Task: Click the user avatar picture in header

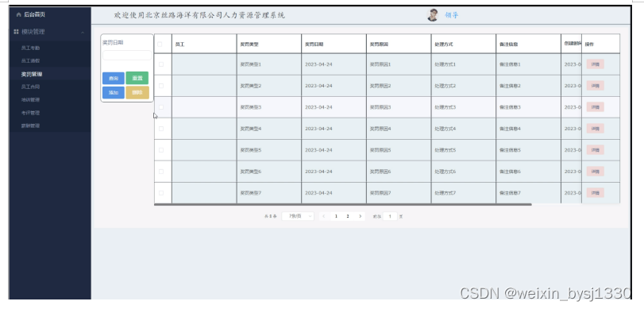Action: pyautogui.click(x=433, y=15)
